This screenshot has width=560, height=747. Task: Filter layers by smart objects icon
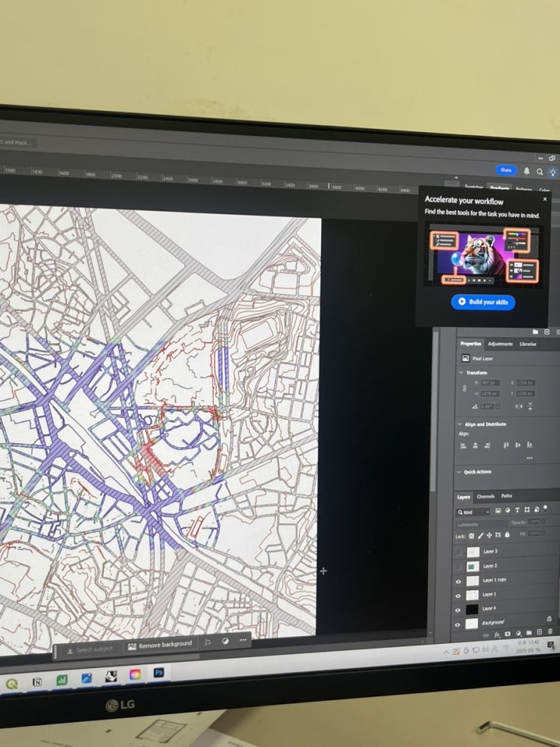536,510
